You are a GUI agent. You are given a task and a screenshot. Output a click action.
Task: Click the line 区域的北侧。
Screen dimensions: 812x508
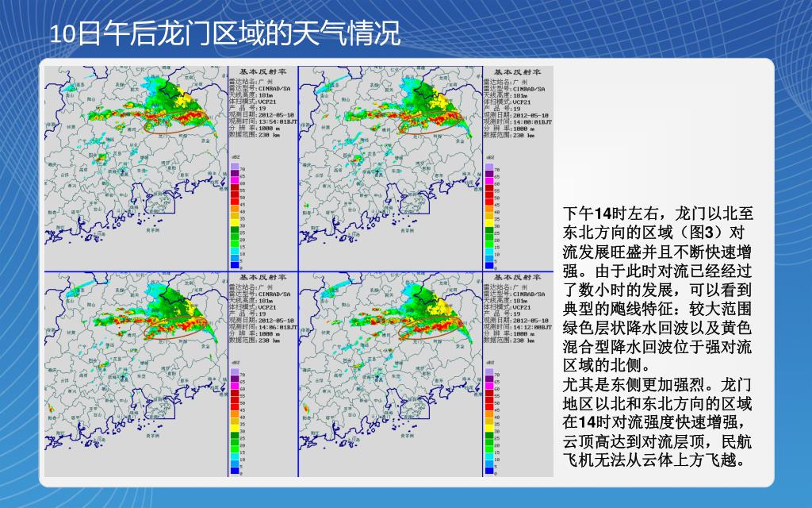click(607, 365)
